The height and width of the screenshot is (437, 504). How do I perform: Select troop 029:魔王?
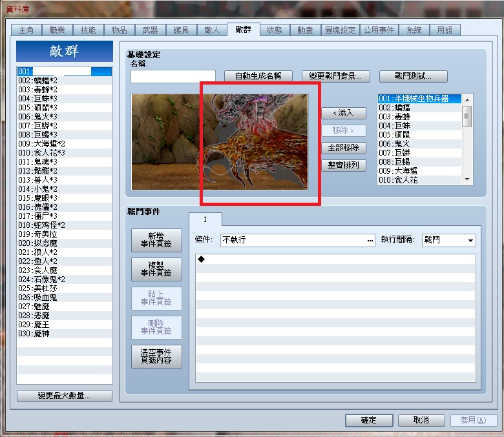(x=65, y=325)
